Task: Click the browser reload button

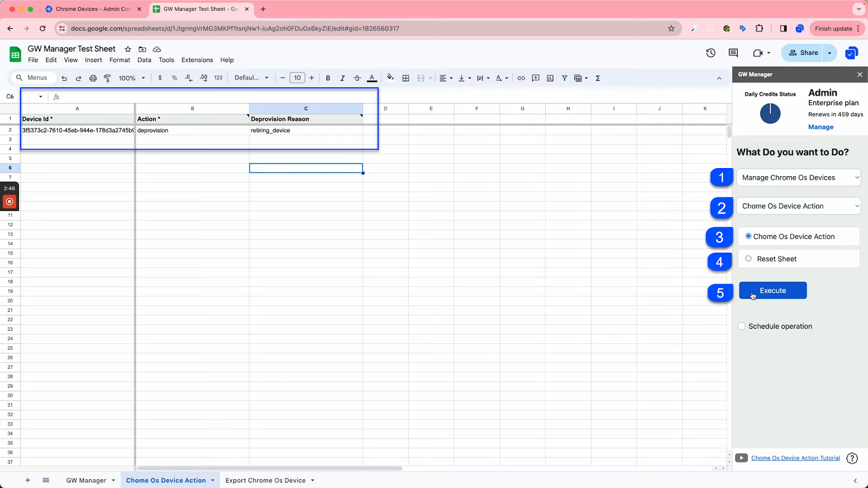Action: [x=43, y=29]
